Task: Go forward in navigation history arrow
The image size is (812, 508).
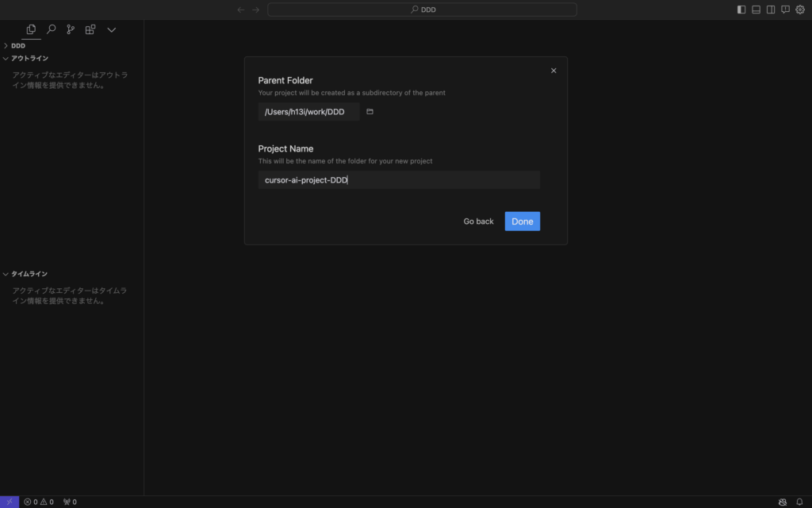Action: click(255, 10)
